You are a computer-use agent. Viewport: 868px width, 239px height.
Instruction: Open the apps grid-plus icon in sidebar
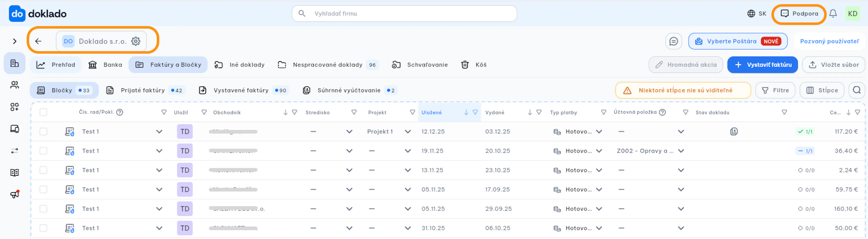(14, 107)
